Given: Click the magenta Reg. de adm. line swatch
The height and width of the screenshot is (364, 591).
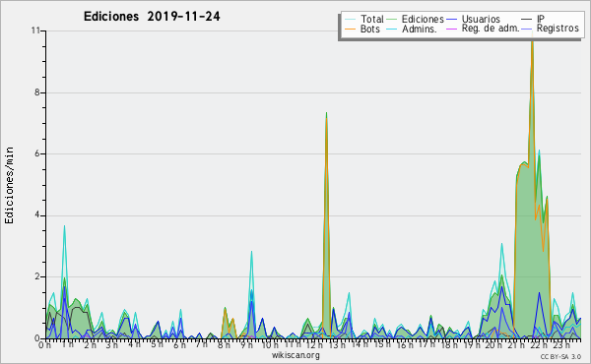Looking at the screenshot, I should click(x=451, y=29).
